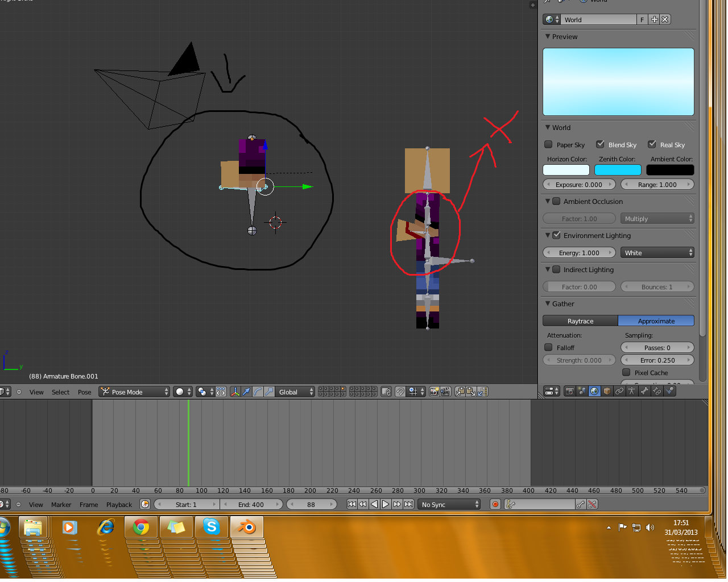The image size is (728, 582).
Task: Click the delete keyframes icon in timeline
Action: 592,504
